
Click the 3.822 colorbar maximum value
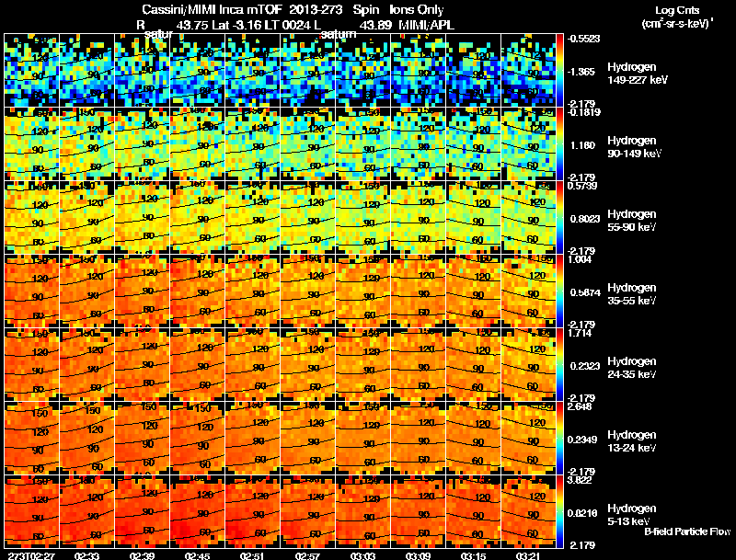(580, 480)
